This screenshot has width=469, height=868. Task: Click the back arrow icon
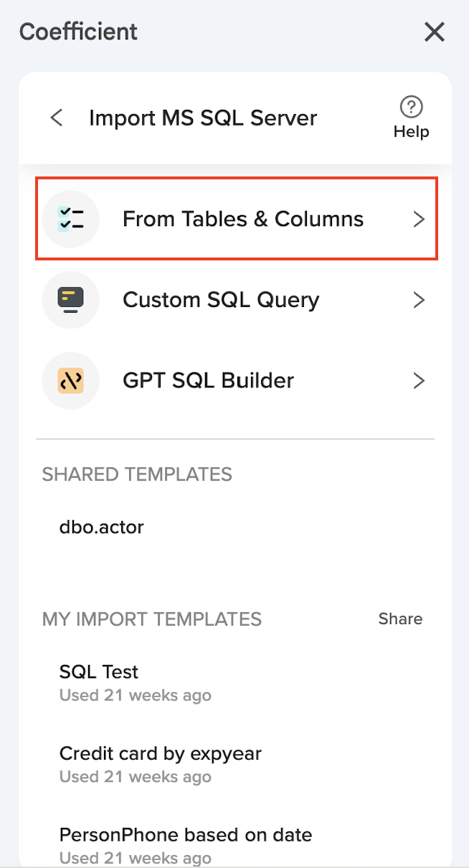click(57, 118)
